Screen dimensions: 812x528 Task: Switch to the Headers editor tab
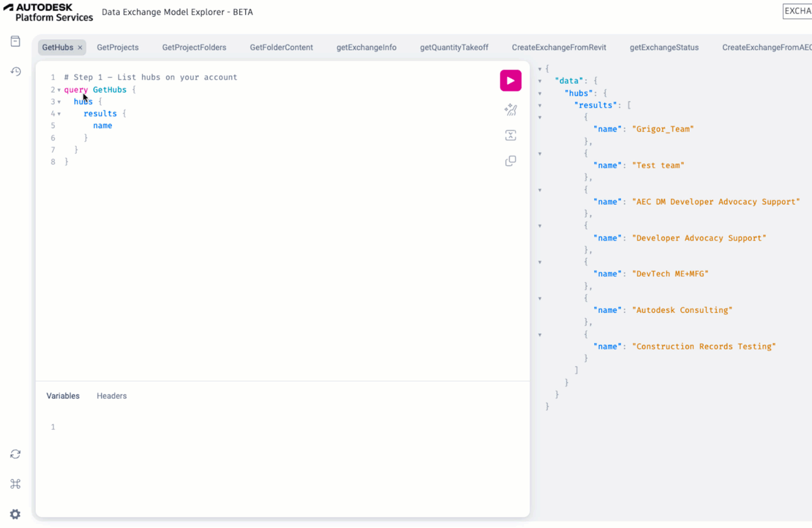click(x=111, y=396)
